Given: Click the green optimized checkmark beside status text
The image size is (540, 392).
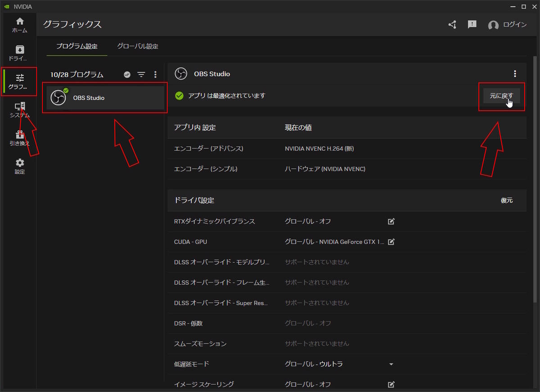Looking at the screenshot, I should tap(179, 95).
